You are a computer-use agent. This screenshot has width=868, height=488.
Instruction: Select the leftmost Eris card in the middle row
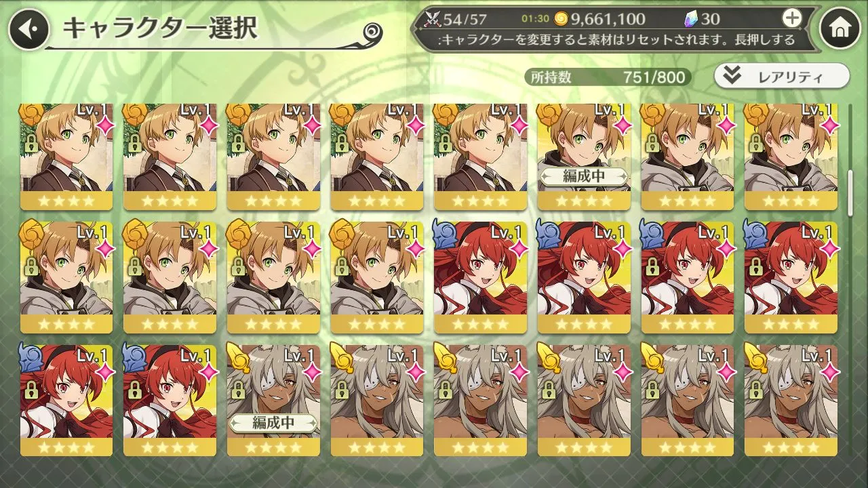click(x=481, y=278)
